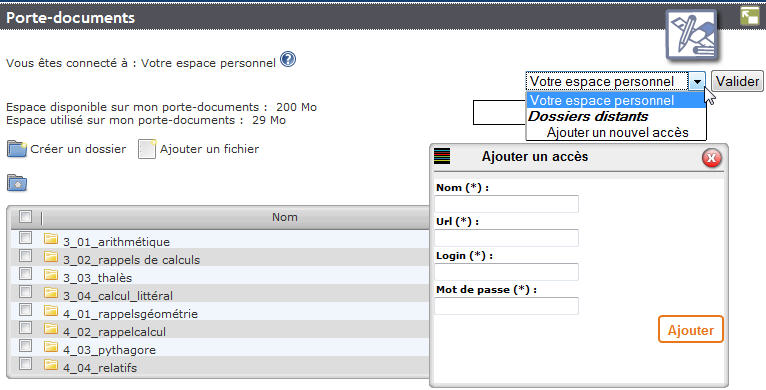766x390 pixels.
Task: Click the Valider button
Action: tap(737, 81)
